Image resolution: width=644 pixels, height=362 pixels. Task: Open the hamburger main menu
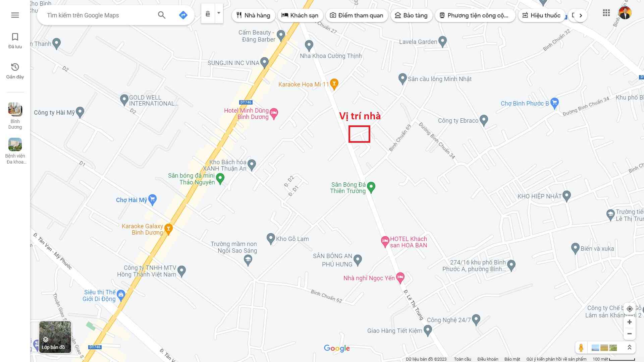pos(15,15)
